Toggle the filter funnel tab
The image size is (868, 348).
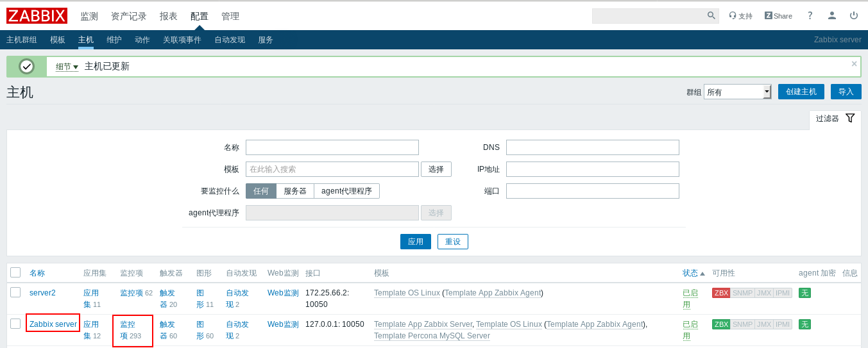tap(835, 119)
